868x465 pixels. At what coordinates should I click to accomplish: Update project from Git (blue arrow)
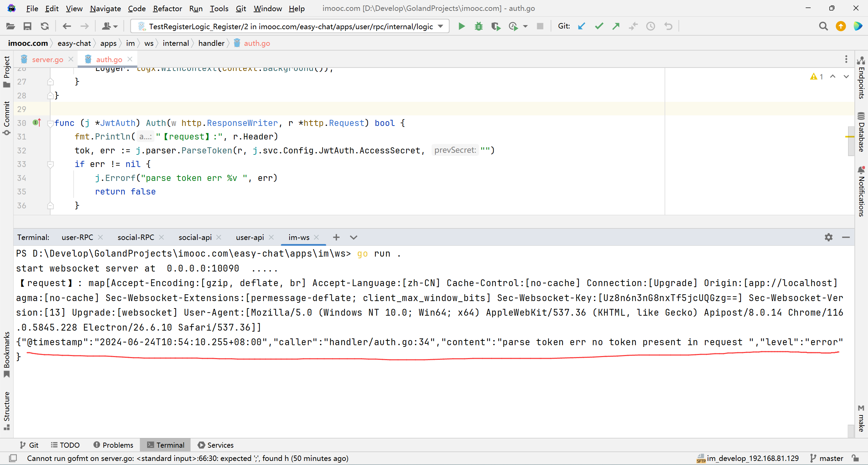[581, 26]
